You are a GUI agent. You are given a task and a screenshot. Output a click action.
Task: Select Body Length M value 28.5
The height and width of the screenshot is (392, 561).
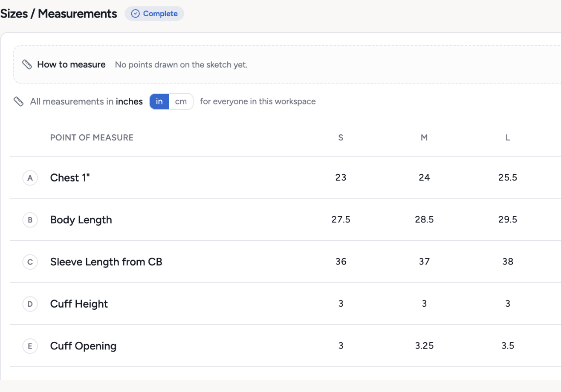424,220
